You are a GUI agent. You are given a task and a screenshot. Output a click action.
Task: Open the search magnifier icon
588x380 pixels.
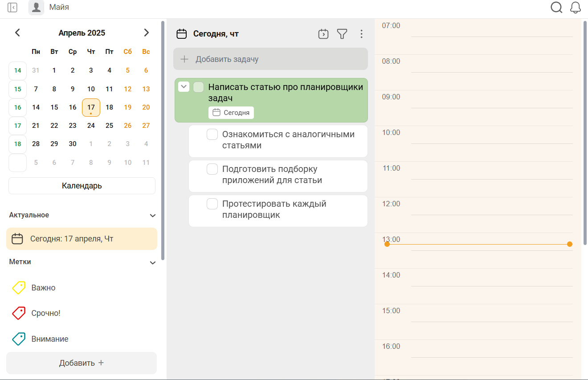pos(556,8)
